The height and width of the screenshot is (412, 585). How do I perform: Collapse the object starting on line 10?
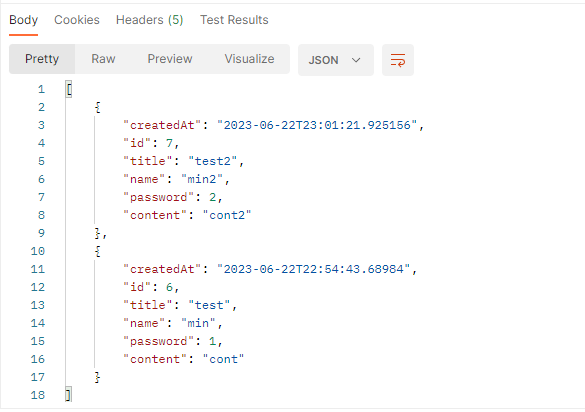[x=98, y=251]
